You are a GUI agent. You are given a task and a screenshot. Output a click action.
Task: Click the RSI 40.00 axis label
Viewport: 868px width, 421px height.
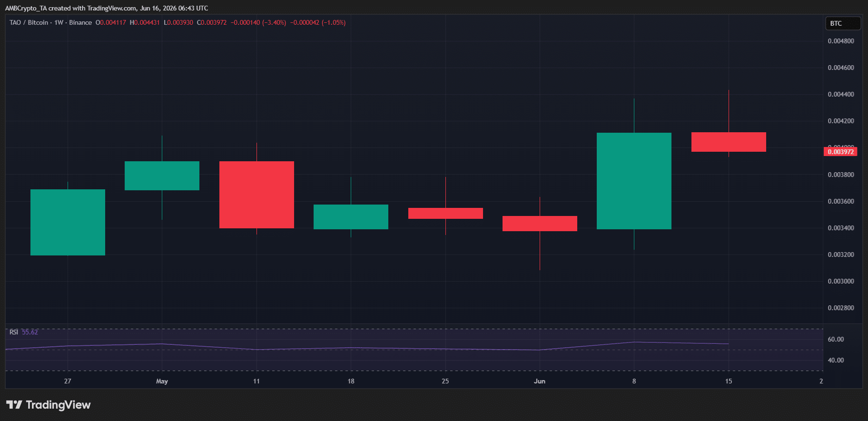click(836, 360)
